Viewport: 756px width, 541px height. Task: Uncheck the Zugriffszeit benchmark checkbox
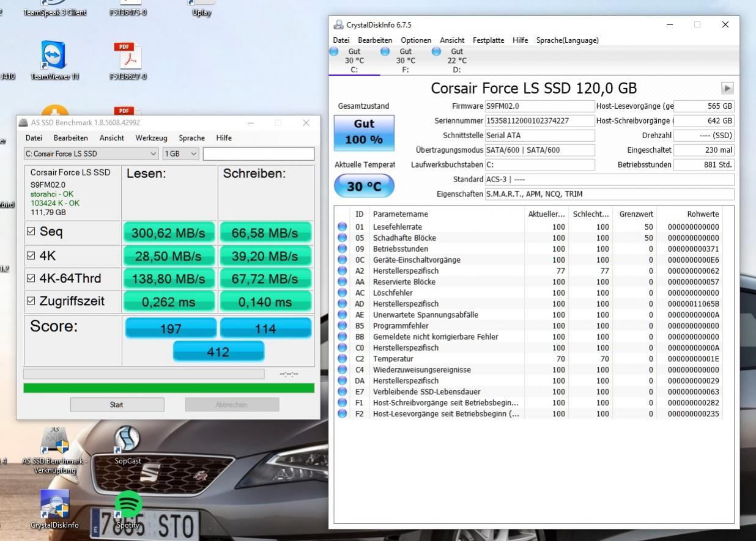coord(31,301)
